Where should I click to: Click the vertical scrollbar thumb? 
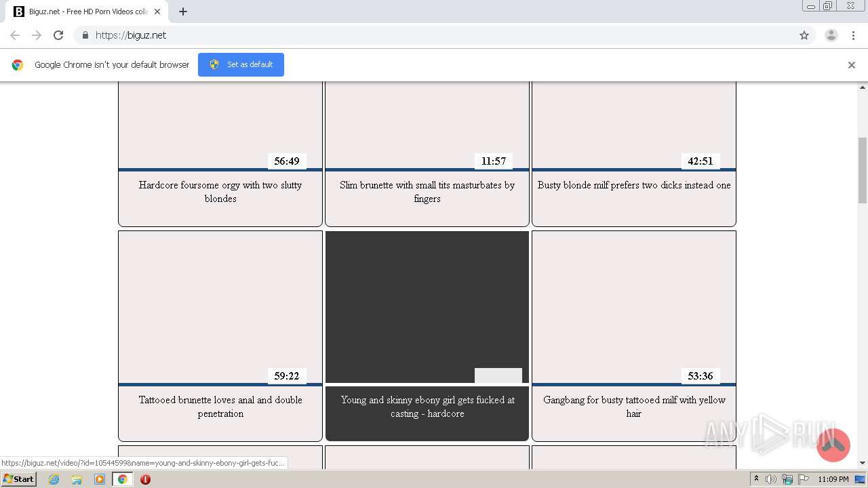click(863, 169)
